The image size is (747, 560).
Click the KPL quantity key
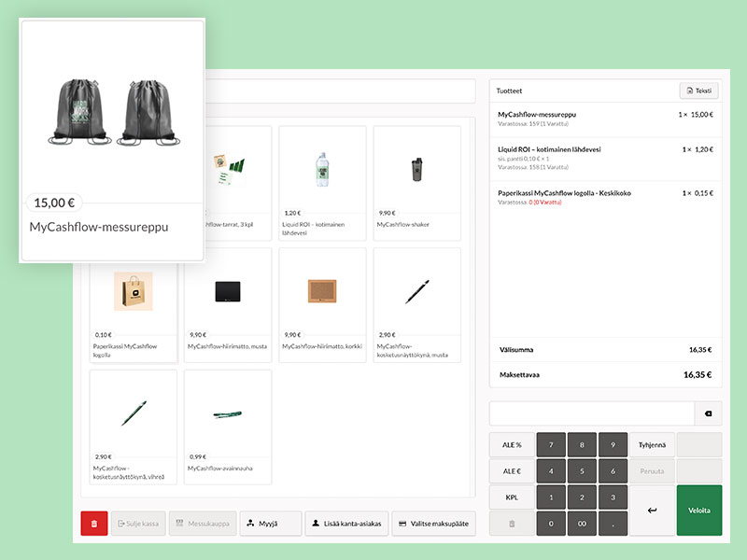click(x=512, y=497)
